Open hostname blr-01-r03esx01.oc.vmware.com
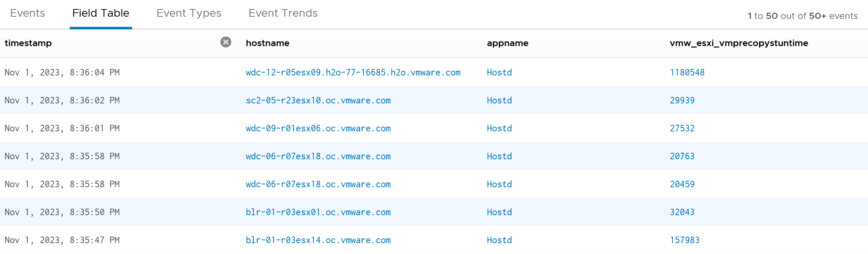 tap(318, 212)
